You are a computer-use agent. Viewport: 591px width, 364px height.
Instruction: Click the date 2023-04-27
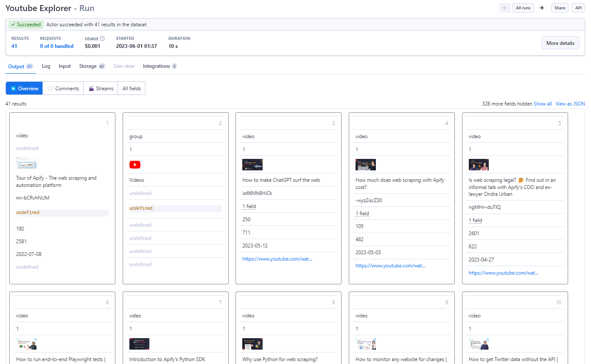pyautogui.click(x=481, y=260)
